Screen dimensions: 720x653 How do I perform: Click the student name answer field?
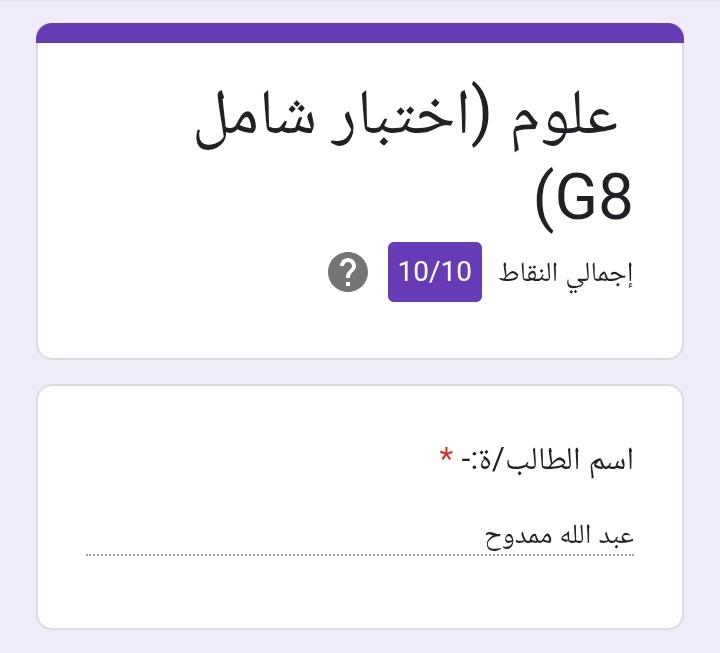[x=360, y=536]
